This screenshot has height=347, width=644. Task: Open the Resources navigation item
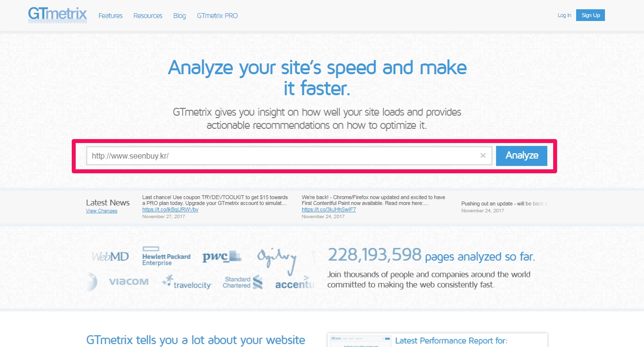pos(147,16)
